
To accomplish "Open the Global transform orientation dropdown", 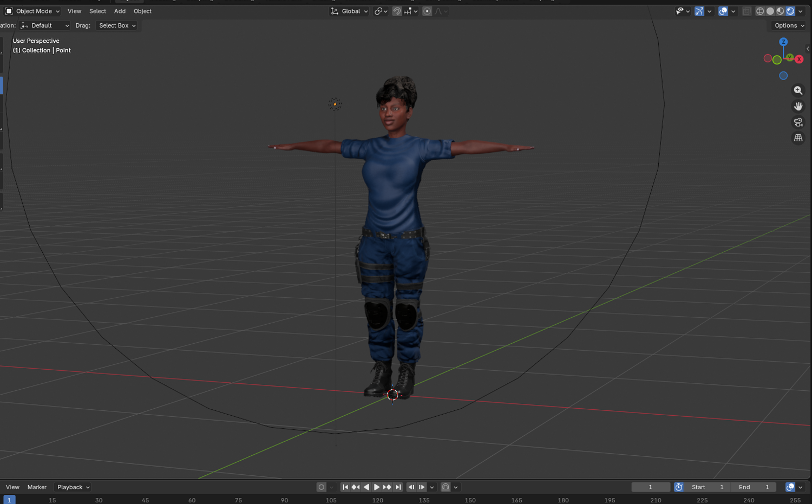I will [x=350, y=11].
